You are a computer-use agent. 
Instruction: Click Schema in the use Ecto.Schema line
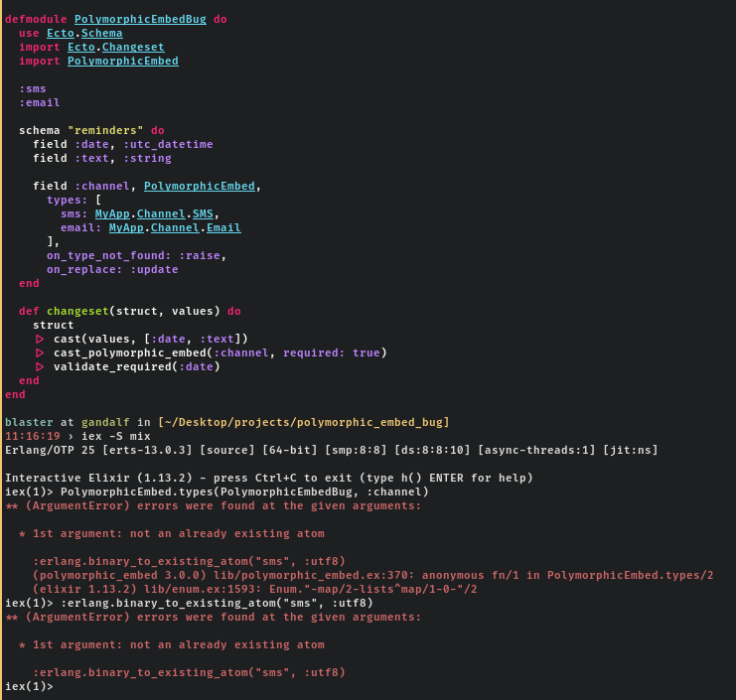tap(102, 34)
